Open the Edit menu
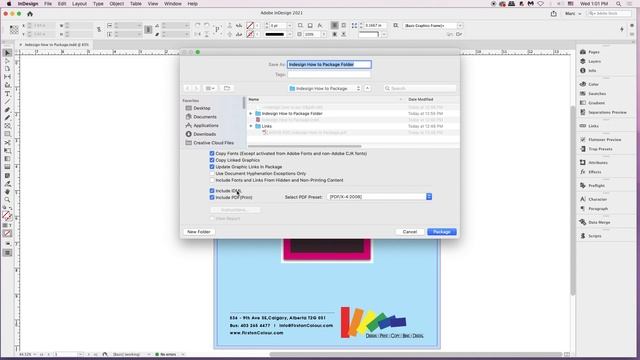The height and width of the screenshot is (360, 640). [62, 4]
